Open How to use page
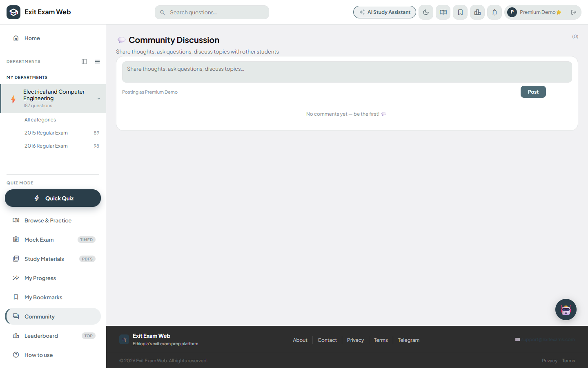 [53, 355]
